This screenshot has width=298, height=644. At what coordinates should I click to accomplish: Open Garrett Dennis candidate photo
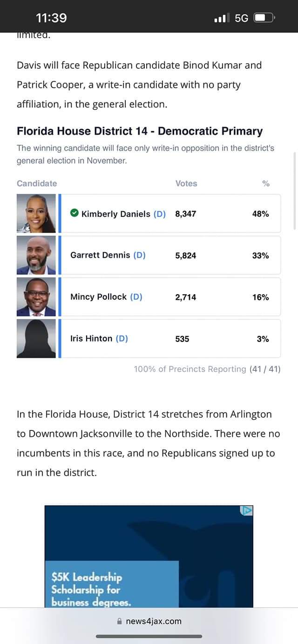coord(36,255)
